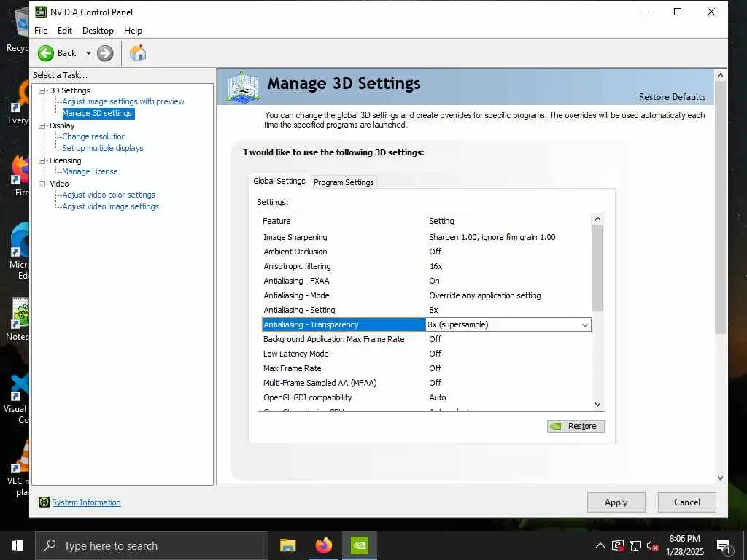747x560 pixels.
Task: Click the Setting column header
Action: [508, 221]
